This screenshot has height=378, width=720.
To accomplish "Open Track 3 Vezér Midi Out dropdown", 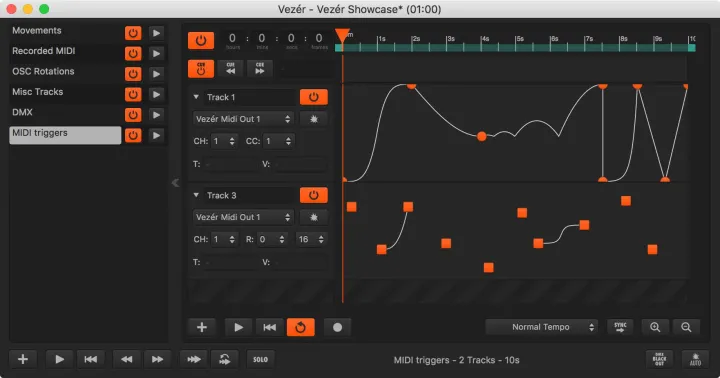I will tap(243, 217).
